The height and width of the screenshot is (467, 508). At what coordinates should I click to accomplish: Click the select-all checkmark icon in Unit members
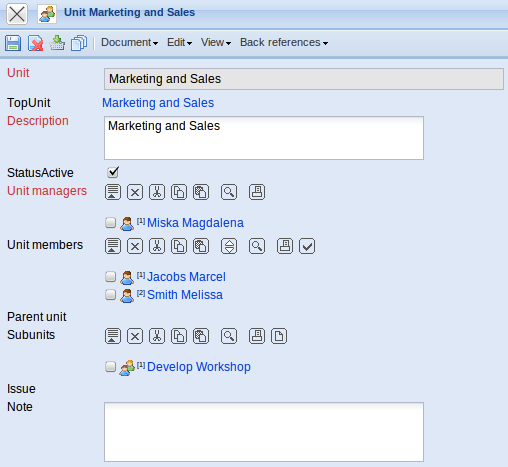(x=307, y=246)
